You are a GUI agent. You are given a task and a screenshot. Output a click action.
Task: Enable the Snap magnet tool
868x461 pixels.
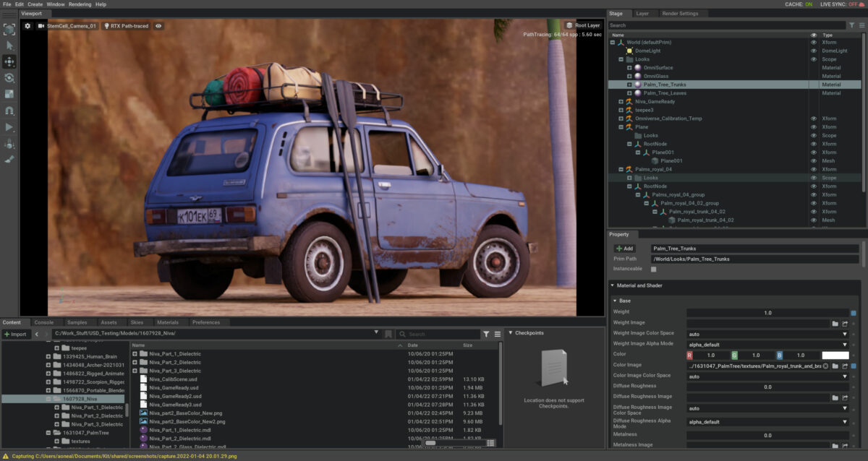(9, 111)
